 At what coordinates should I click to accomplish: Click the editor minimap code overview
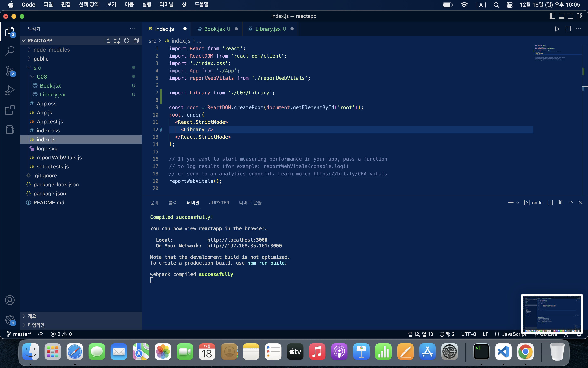(x=550, y=52)
